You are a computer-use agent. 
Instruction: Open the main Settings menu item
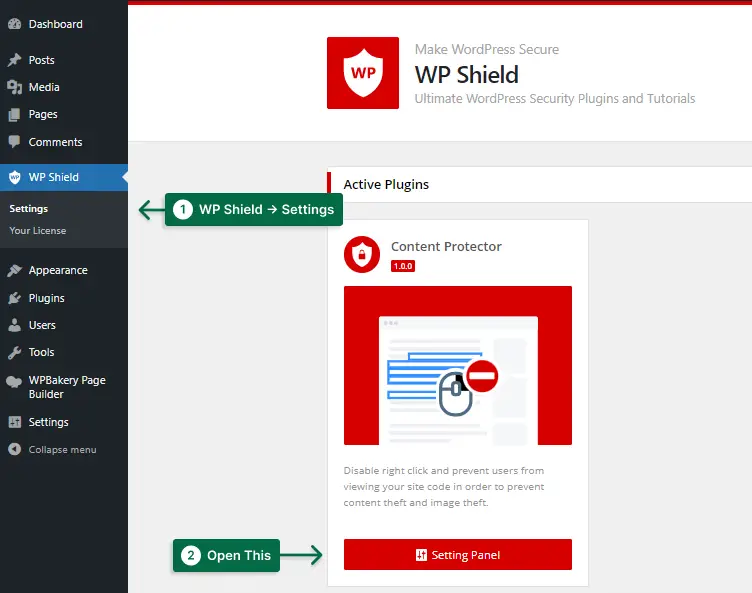point(64,422)
